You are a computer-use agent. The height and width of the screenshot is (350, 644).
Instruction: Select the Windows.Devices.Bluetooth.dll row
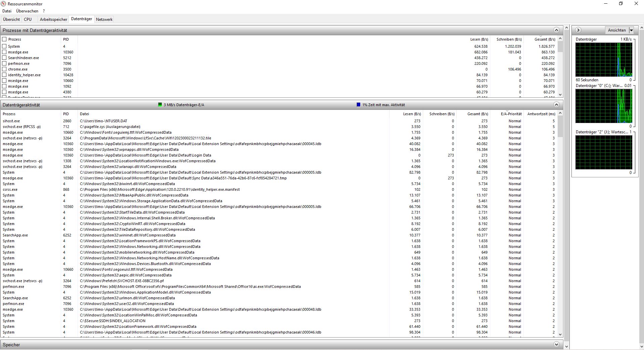pyautogui.click(x=279, y=264)
